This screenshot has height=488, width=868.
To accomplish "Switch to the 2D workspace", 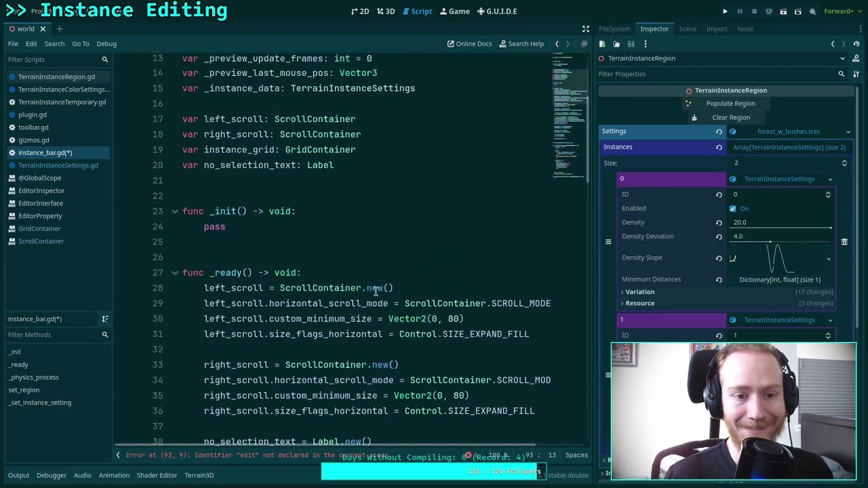I will 360,12.
